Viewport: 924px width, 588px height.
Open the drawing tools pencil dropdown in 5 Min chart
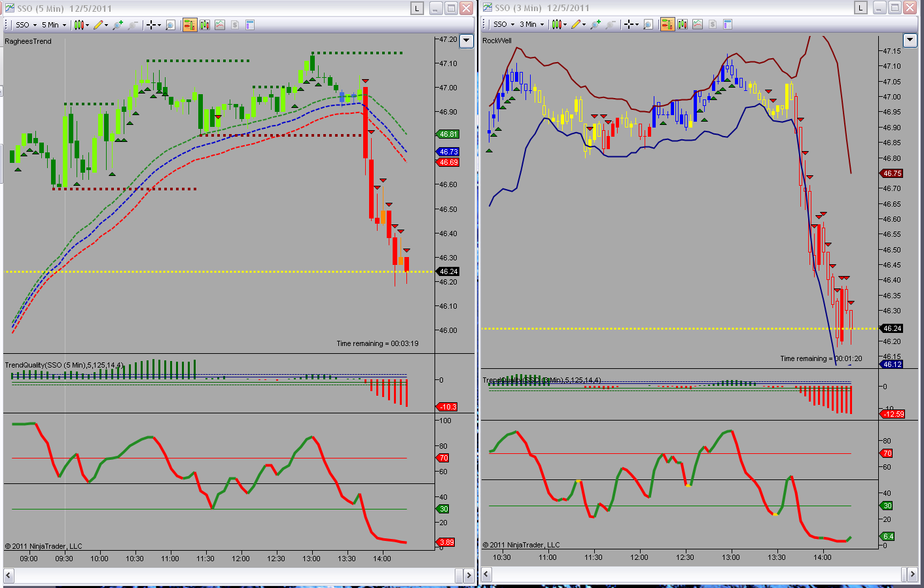click(101, 25)
